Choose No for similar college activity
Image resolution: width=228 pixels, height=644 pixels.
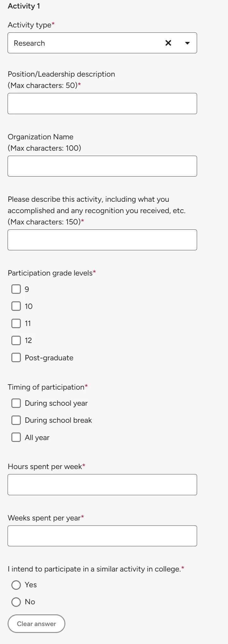click(16, 602)
